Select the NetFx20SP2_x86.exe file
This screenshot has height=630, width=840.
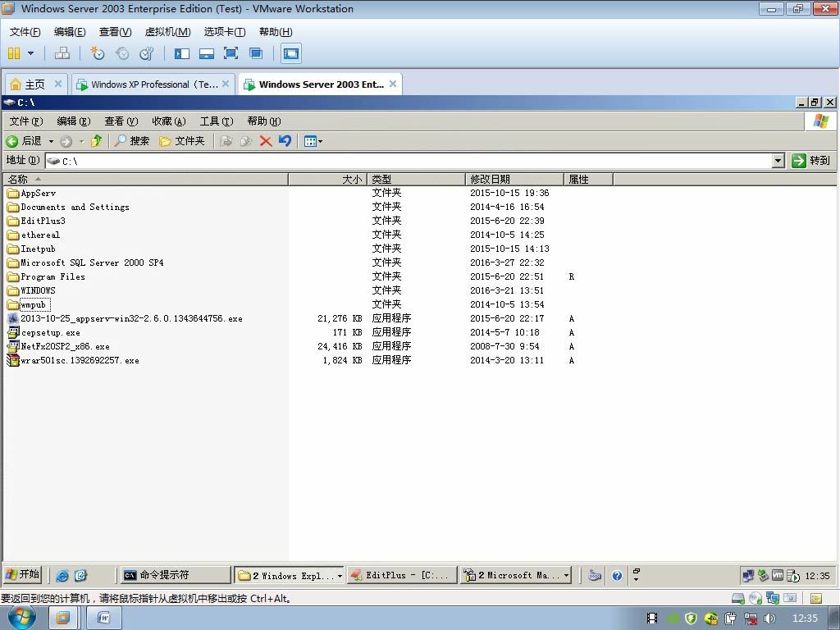pyautogui.click(x=58, y=347)
